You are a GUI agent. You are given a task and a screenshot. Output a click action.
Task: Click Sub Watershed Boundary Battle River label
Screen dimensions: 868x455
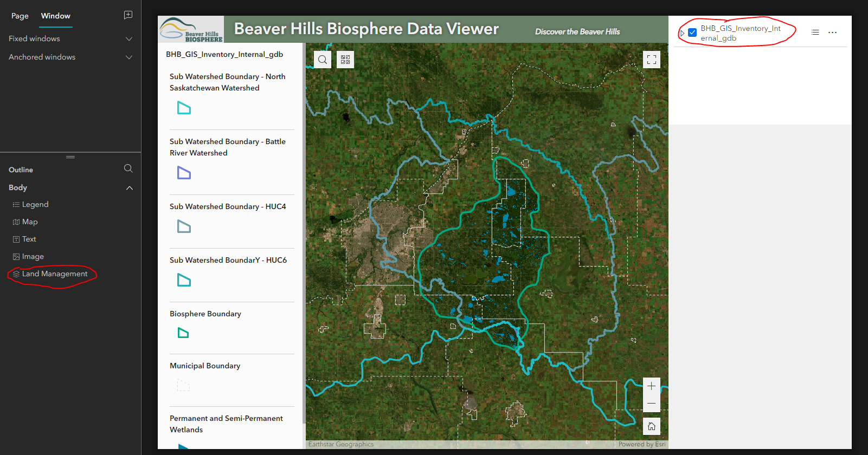tap(227, 147)
